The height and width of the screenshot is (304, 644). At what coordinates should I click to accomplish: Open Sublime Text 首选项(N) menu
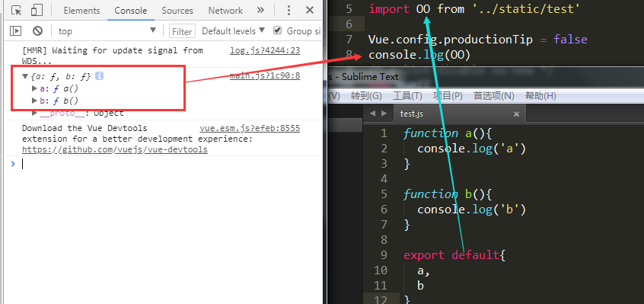(494, 96)
